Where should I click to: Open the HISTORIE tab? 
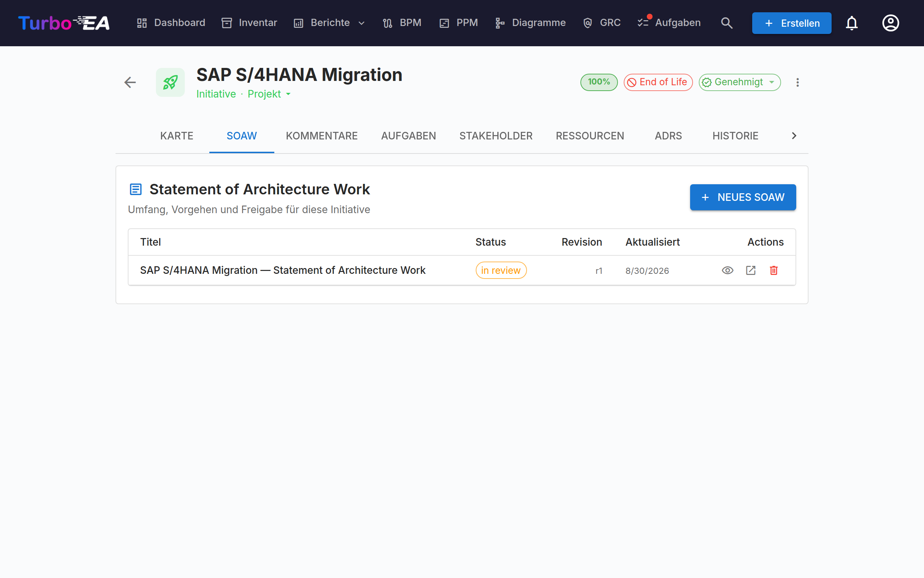735,136
